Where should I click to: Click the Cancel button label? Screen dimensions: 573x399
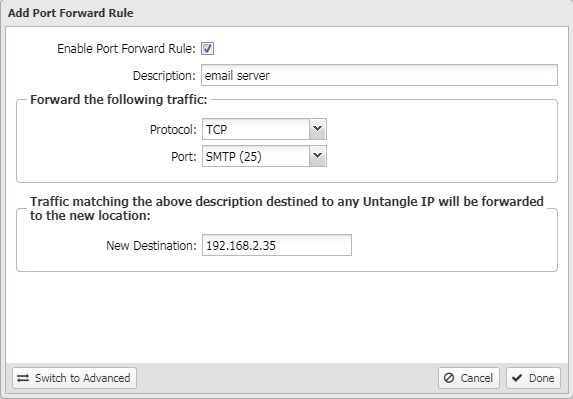[x=477, y=378]
